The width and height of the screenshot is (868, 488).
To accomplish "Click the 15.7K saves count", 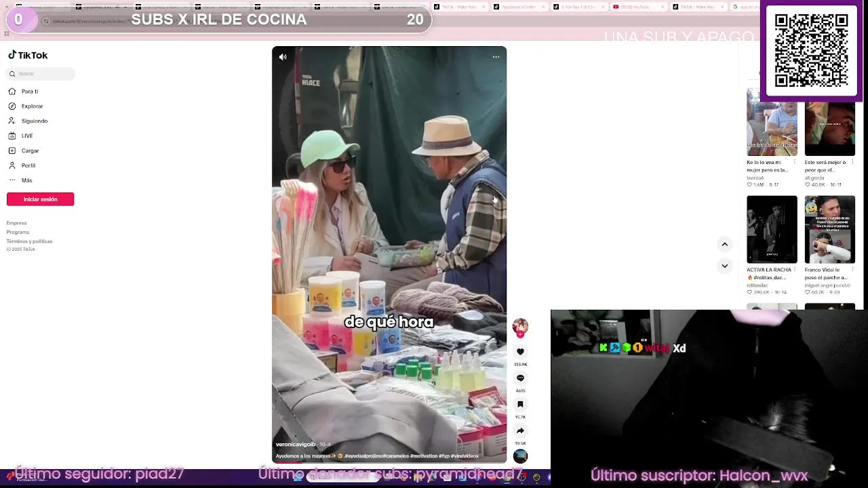I will pyautogui.click(x=520, y=418).
